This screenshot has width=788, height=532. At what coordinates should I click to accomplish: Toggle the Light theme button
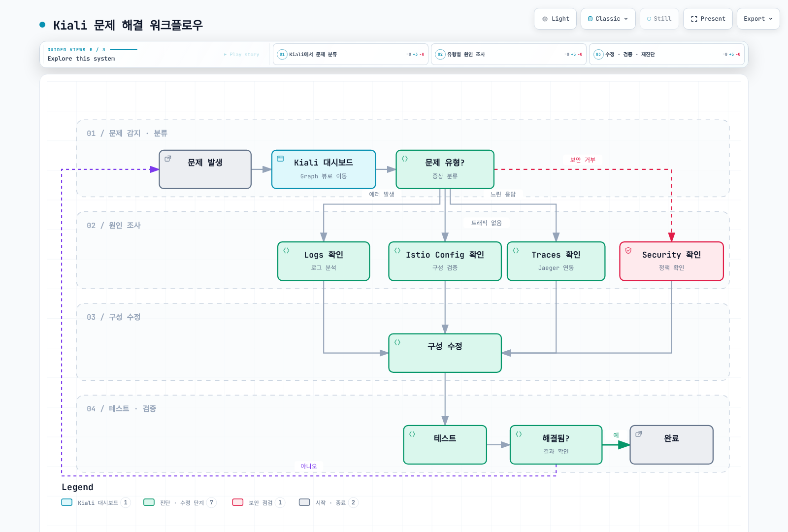tap(555, 19)
